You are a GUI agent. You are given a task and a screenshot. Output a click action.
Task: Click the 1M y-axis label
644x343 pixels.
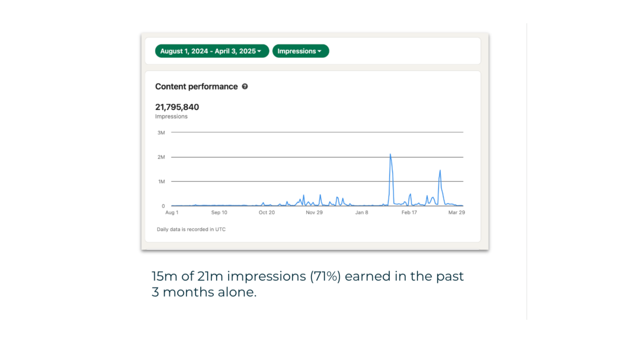(x=161, y=181)
